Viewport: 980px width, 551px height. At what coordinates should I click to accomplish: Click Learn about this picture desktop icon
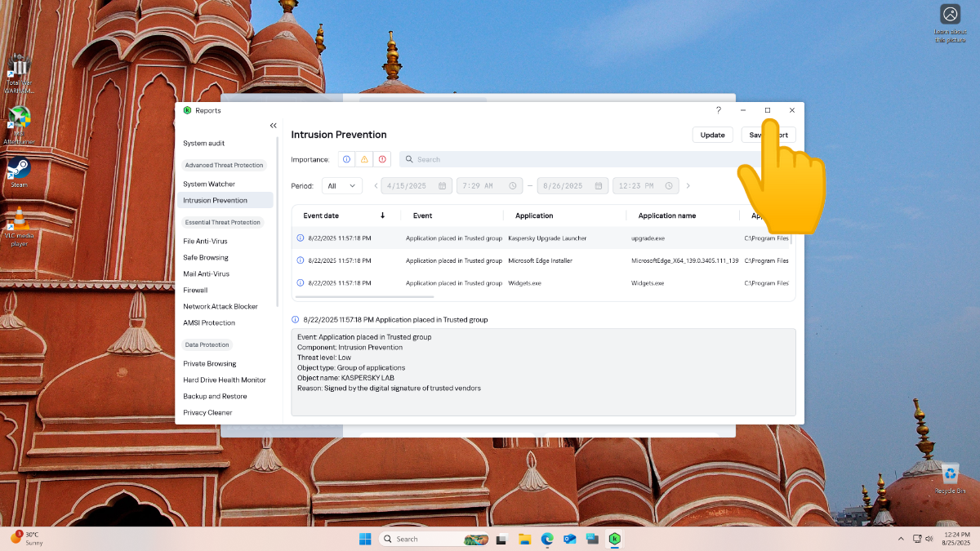pyautogui.click(x=950, y=24)
